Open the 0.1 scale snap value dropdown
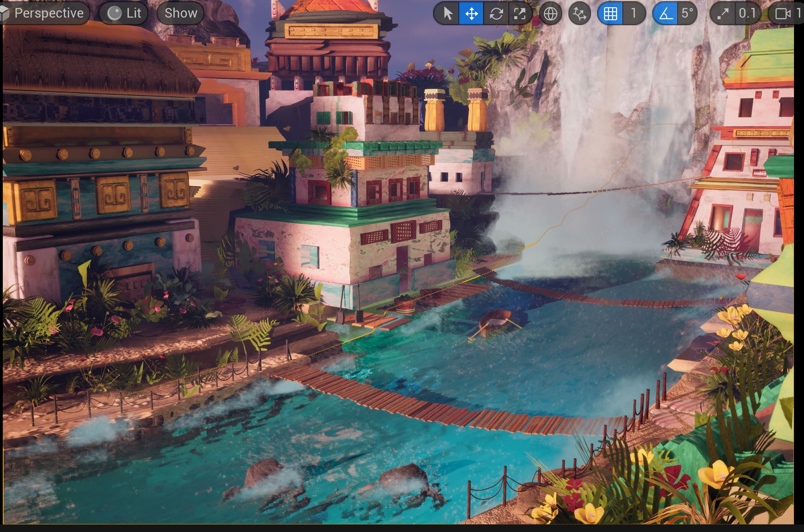 click(x=747, y=14)
